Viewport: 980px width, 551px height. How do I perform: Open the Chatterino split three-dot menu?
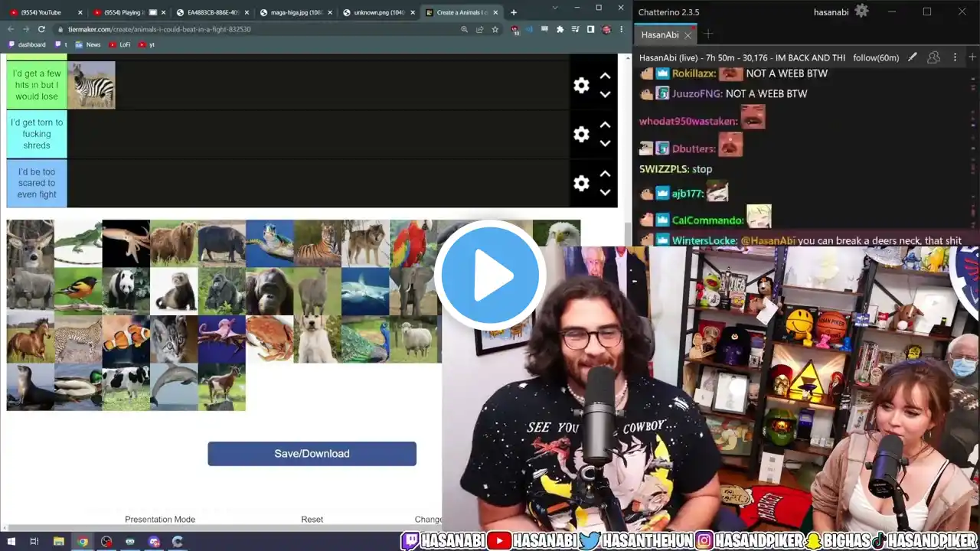point(955,57)
